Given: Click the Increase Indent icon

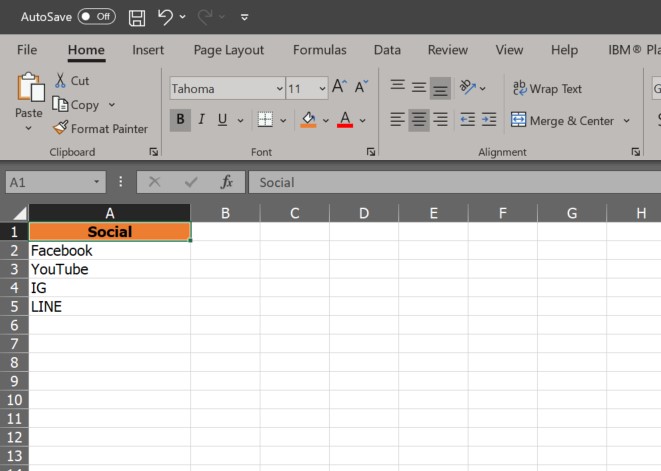Looking at the screenshot, I should click(488, 120).
